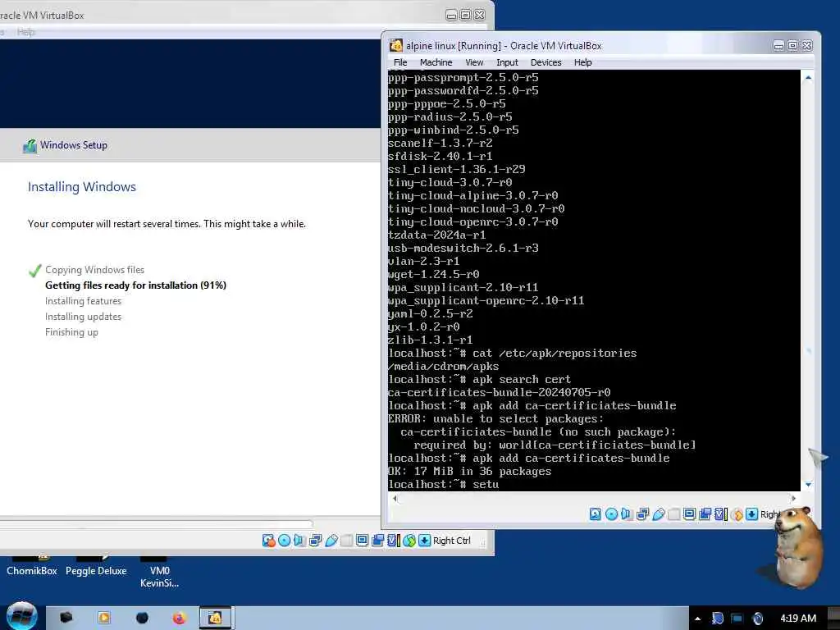Open Firefox from the taskbar

[x=179, y=619]
